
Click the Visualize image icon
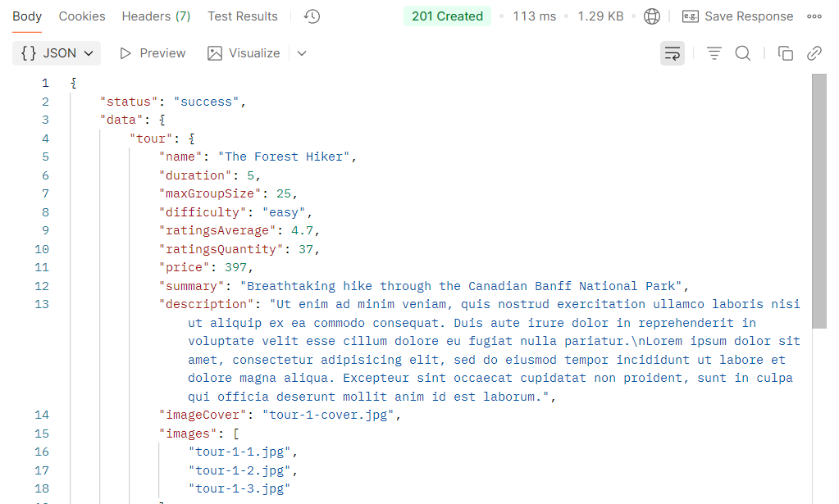(215, 53)
